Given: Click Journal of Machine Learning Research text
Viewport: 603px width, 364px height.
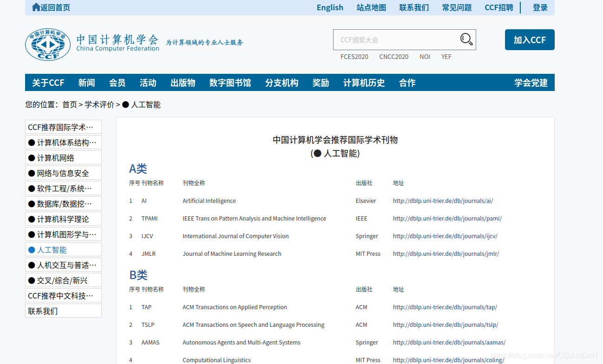Looking at the screenshot, I should tap(232, 254).
